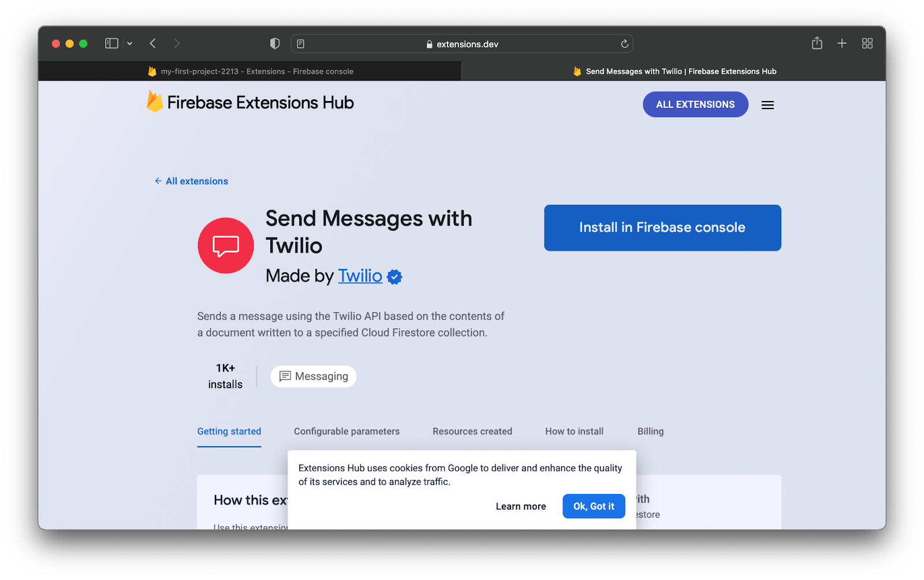This screenshot has width=924, height=580.
Task: Go forward with the forward arrow
Action: [x=177, y=43]
